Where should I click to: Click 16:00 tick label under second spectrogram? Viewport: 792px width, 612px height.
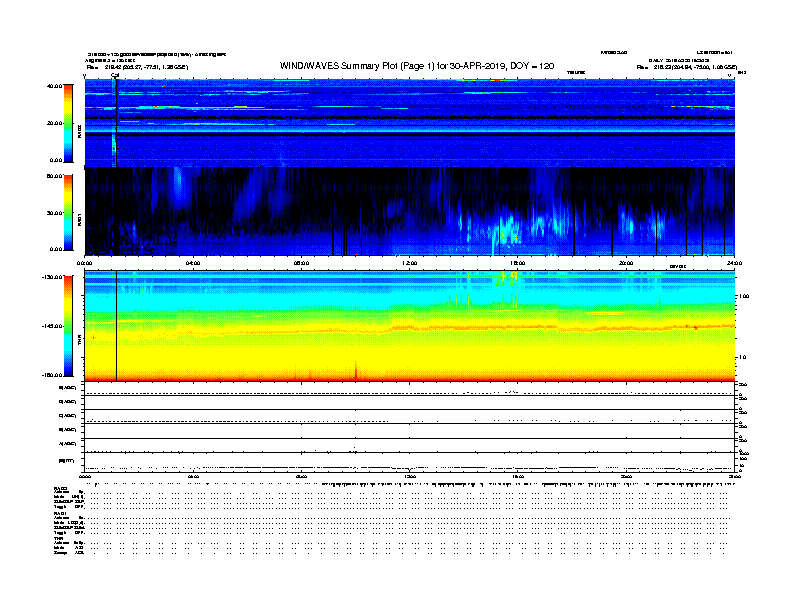coord(518,263)
